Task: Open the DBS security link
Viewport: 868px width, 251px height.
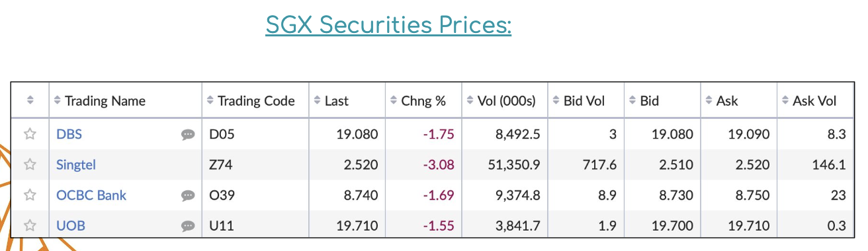Action: [69, 134]
